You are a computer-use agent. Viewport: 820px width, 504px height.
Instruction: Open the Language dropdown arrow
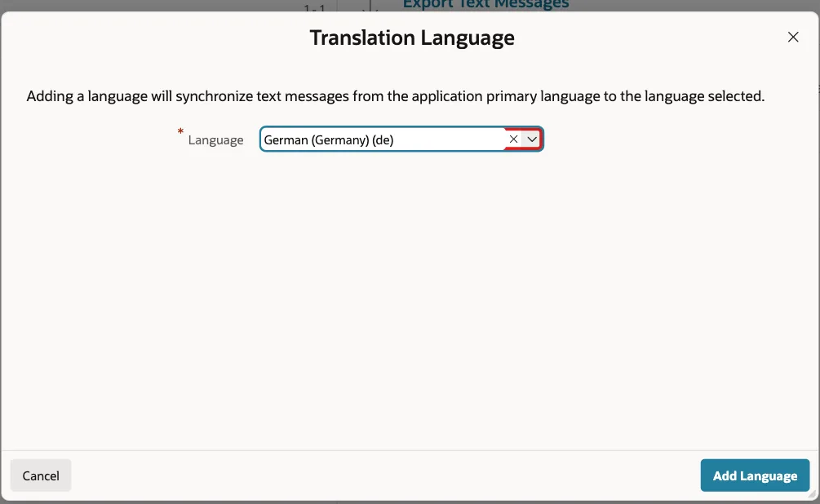(x=532, y=139)
